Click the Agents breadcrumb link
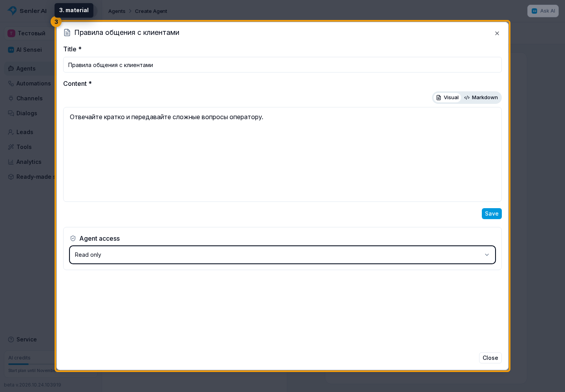The width and height of the screenshot is (565, 392). pyautogui.click(x=117, y=11)
